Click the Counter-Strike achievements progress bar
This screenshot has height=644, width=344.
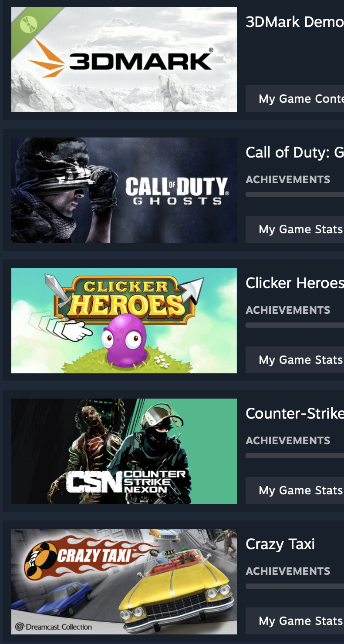(295, 456)
